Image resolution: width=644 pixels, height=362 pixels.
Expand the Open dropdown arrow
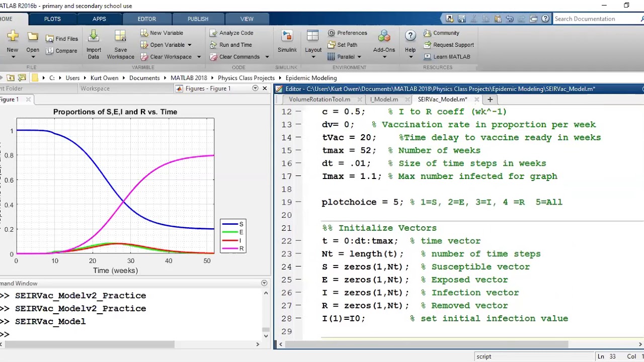click(33, 57)
